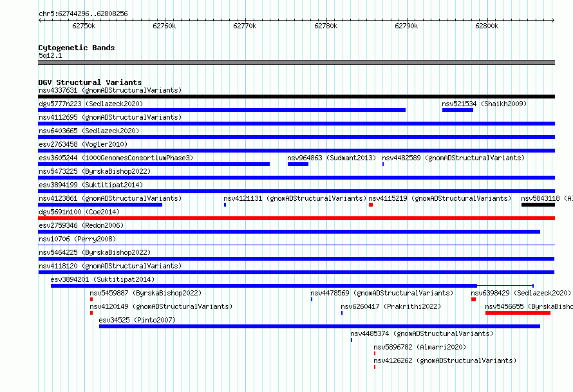Click the 5q12.1 cytogenetic band bar

296,62
